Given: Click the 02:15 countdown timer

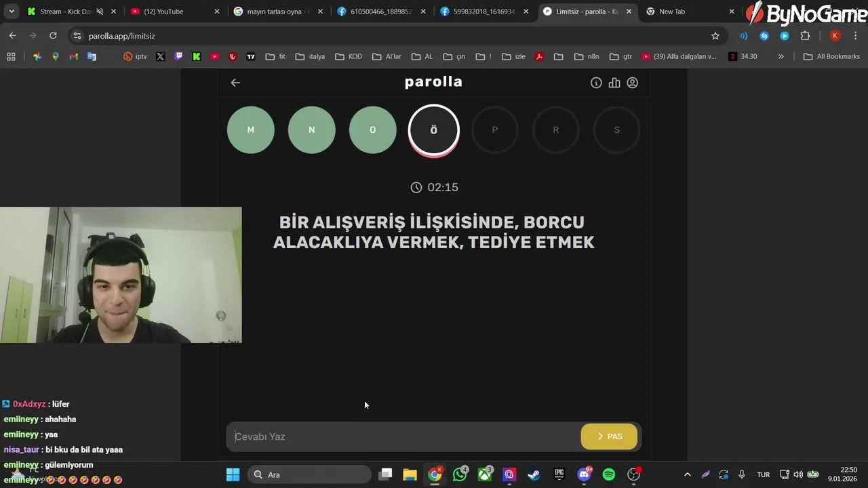Looking at the screenshot, I should (434, 187).
